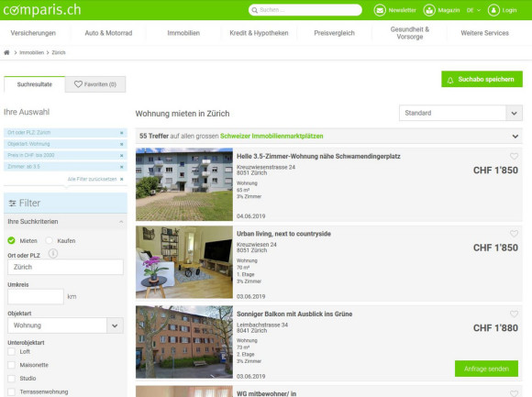Remove the Objektart Wohnung filter
Viewport: 532px width, 397px height.
click(x=121, y=144)
